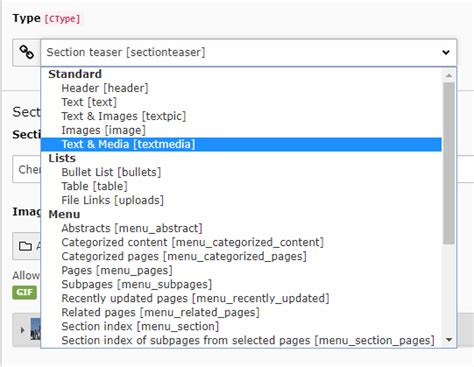The width and height of the screenshot is (474, 367).
Task: Expand the image record row arrow
Action: [22, 330]
